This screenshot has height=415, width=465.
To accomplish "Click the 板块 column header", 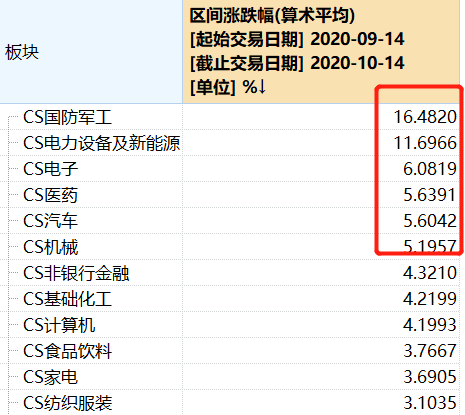I will coord(22,52).
